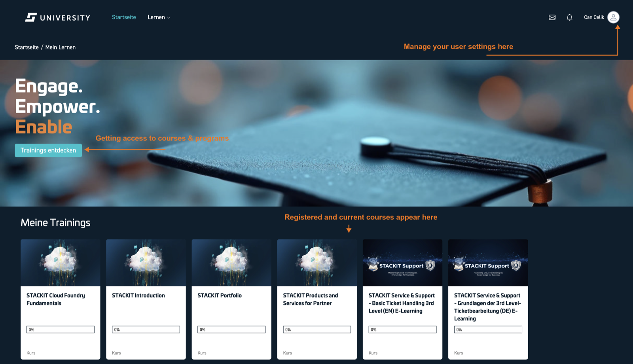Open the messages envelope icon

(x=552, y=17)
